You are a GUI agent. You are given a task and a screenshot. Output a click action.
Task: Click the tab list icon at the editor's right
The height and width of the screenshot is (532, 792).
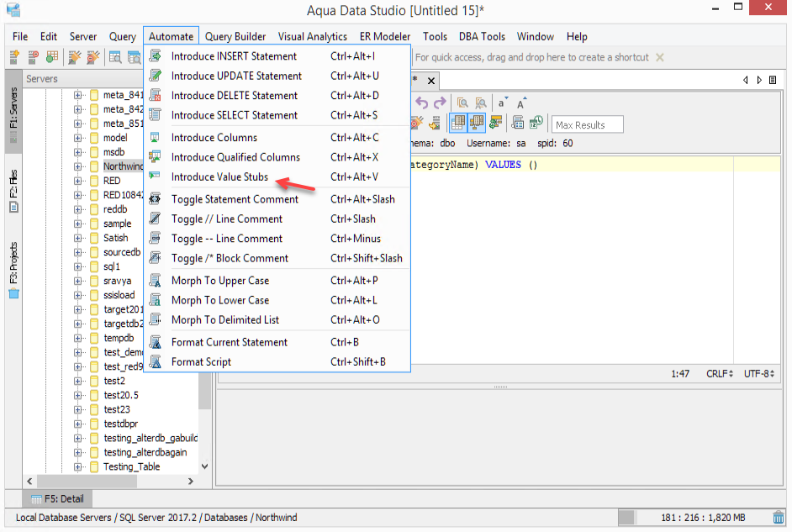pyautogui.click(x=773, y=80)
